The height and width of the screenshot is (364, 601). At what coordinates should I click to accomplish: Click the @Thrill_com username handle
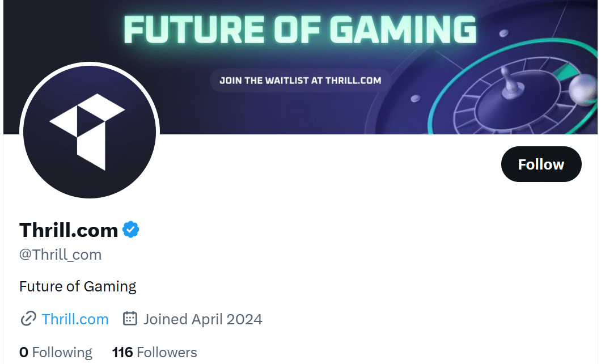[60, 254]
